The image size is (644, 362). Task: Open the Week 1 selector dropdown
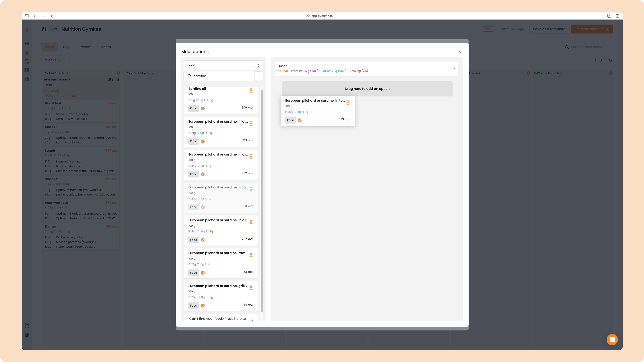click(x=53, y=60)
